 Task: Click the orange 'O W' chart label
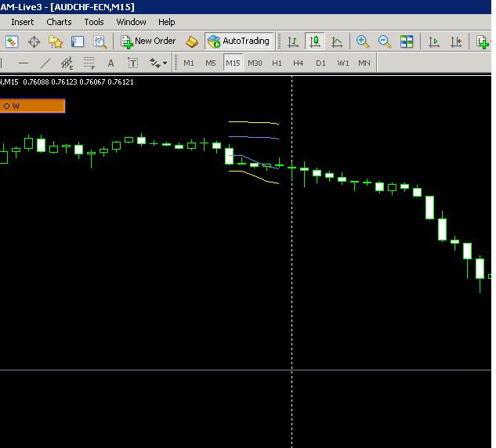[x=32, y=106]
